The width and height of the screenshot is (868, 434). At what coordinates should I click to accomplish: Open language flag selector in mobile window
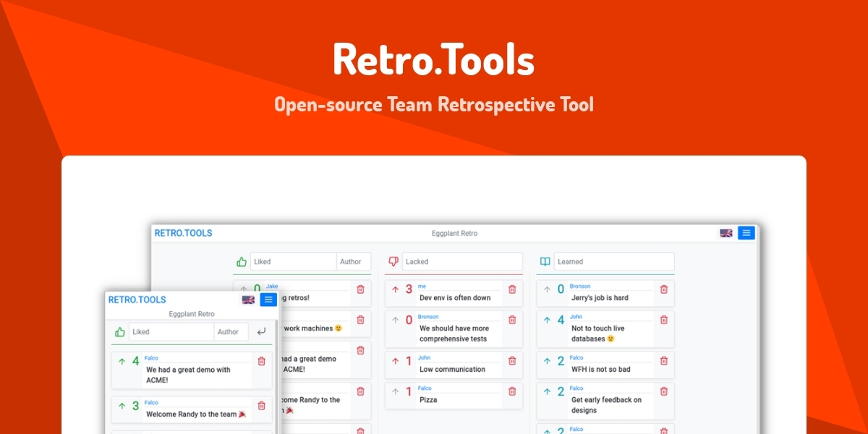(x=248, y=299)
